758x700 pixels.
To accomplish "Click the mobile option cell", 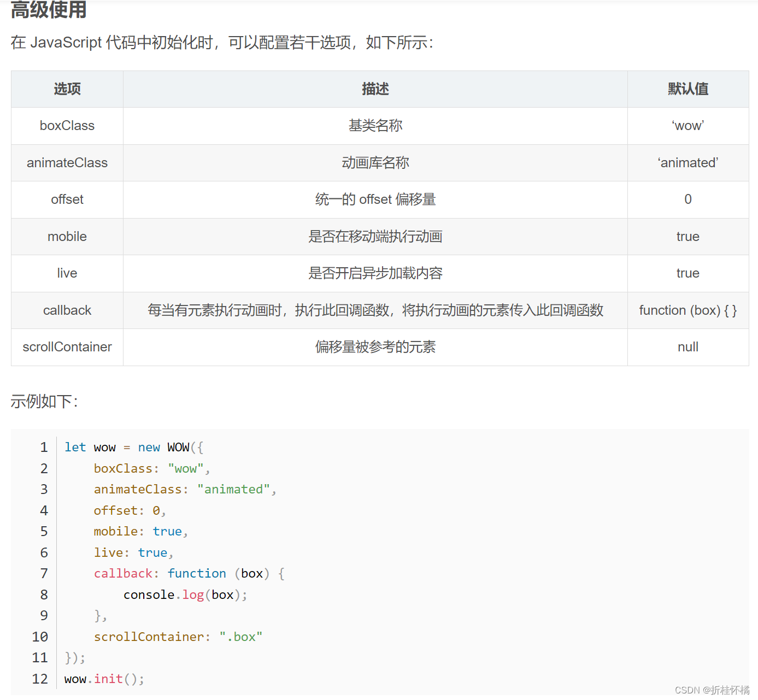I will (67, 237).
